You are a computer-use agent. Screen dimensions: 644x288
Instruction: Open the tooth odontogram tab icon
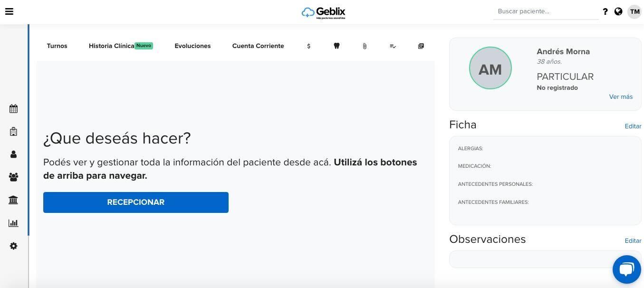click(336, 46)
